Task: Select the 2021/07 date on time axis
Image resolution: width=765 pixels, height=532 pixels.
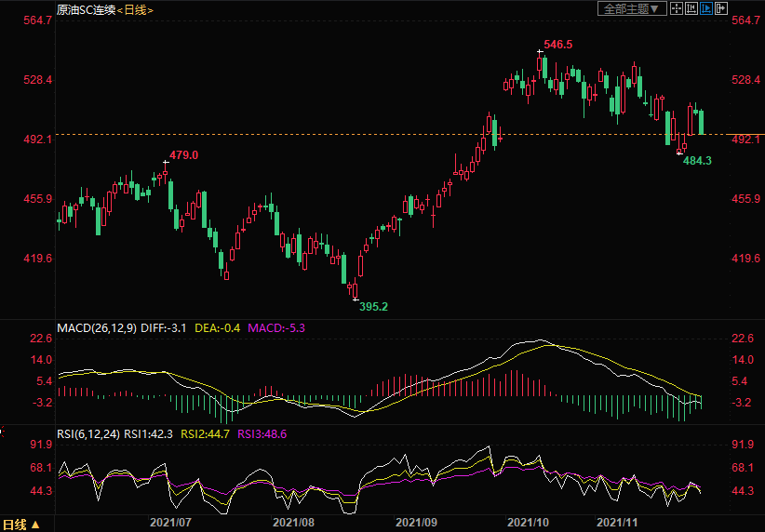Action: [169, 524]
